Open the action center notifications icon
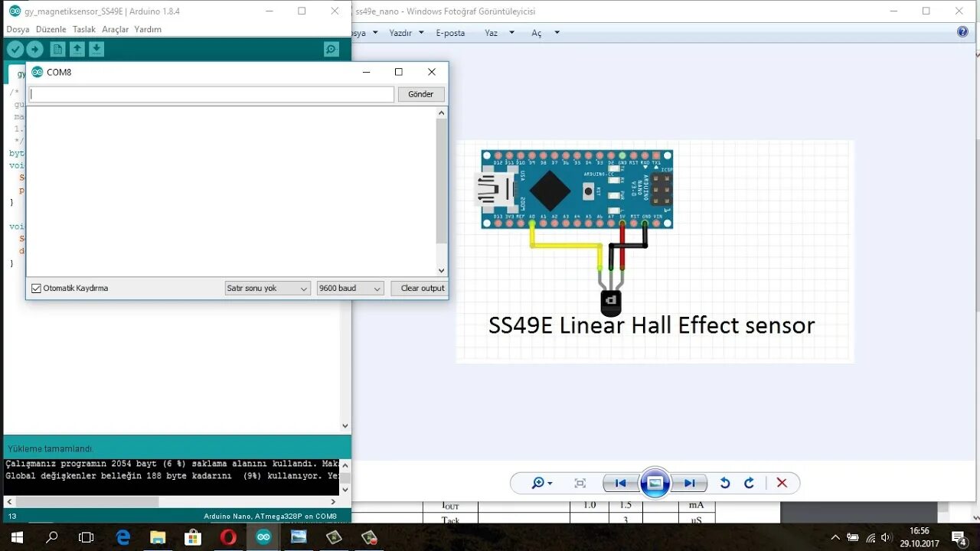 [958, 537]
